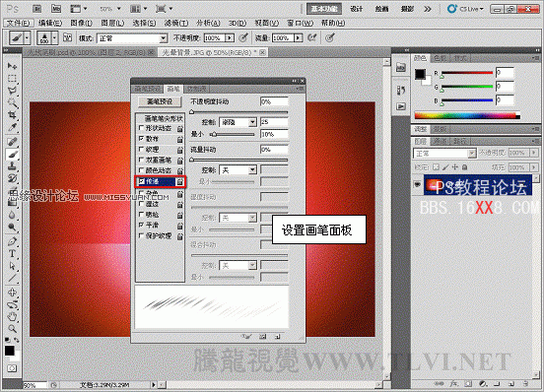Enable 双重画笔 checkbox
Screen dimensions: 544x392
141,160
